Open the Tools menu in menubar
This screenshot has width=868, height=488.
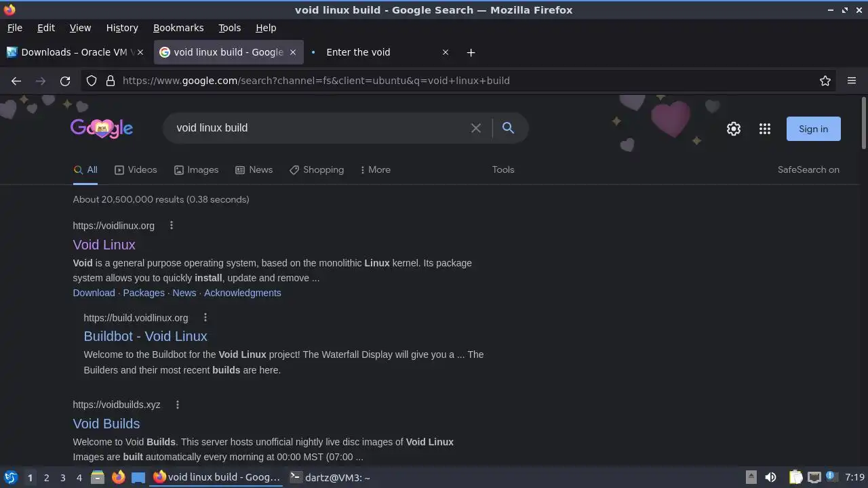(x=230, y=28)
